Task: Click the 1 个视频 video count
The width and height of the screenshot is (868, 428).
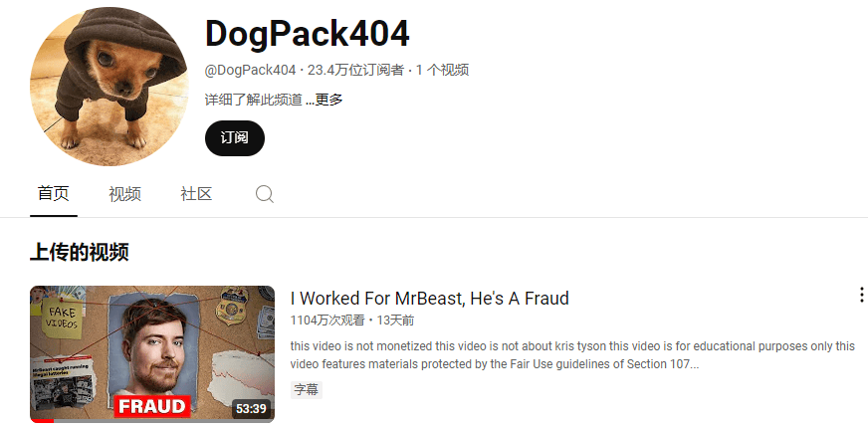Action: pyautogui.click(x=443, y=71)
